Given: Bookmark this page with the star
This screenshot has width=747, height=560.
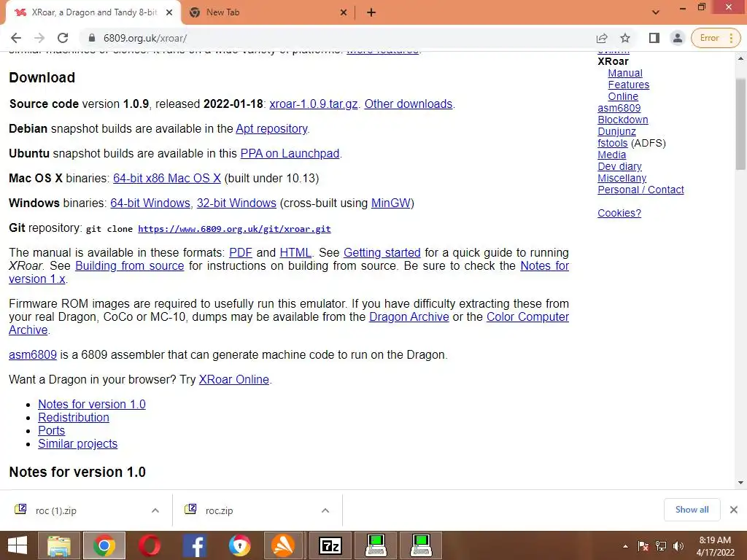Looking at the screenshot, I should pos(625,38).
